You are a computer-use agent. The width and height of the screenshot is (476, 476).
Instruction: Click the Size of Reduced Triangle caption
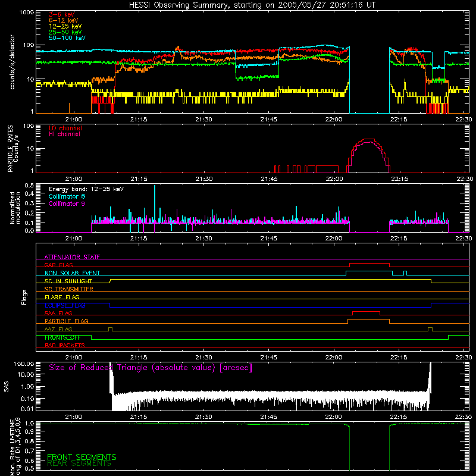(151, 368)
